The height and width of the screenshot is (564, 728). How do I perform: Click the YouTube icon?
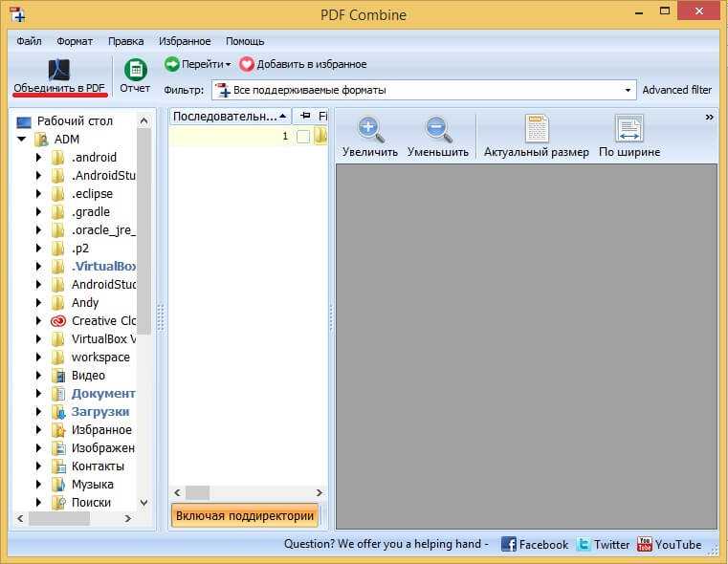645,544
